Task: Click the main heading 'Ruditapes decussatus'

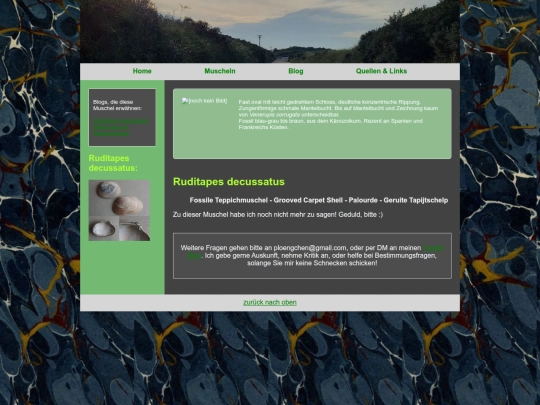Action: tap(229, 182)
